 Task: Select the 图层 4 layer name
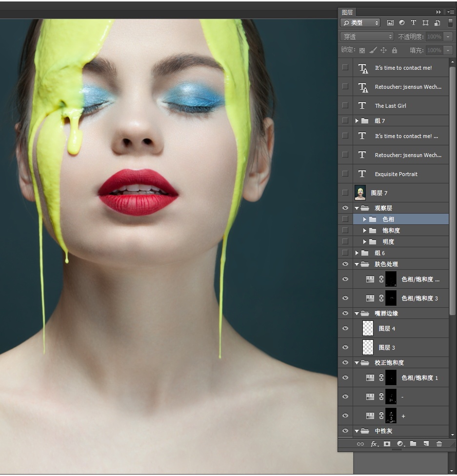click(387, 328)
